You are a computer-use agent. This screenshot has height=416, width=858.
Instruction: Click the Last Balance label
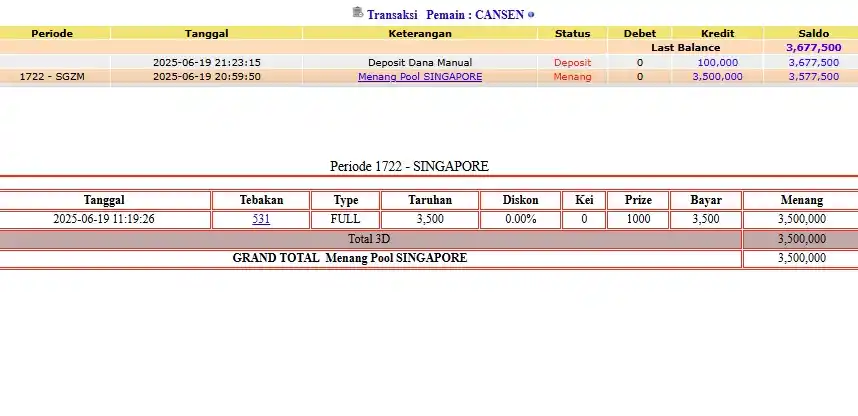(x=686, y=48)
